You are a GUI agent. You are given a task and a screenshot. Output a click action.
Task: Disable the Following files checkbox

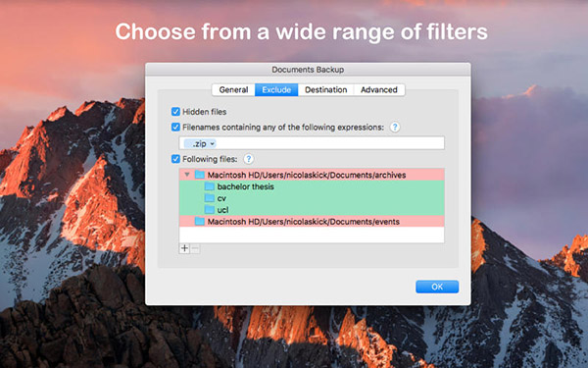[175, 159]
